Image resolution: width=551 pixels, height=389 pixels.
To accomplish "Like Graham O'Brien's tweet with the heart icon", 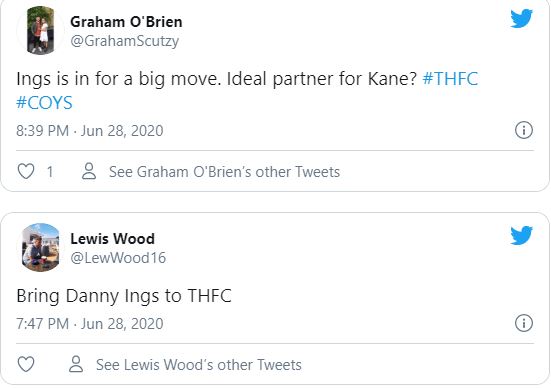I will [26, 171].
